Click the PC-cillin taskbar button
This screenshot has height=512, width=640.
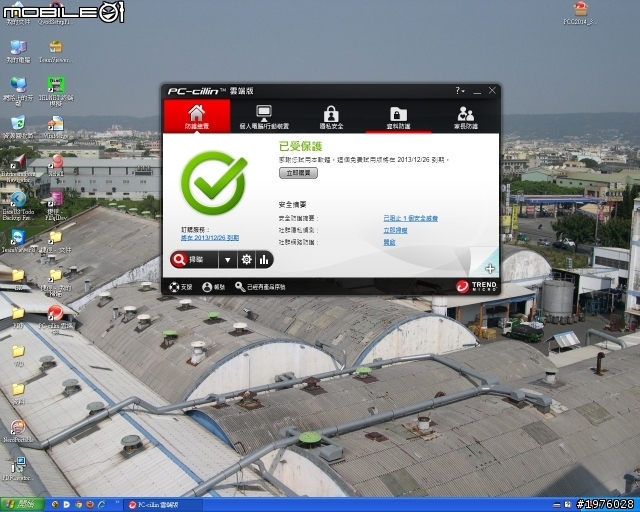[x=164, y=505]
